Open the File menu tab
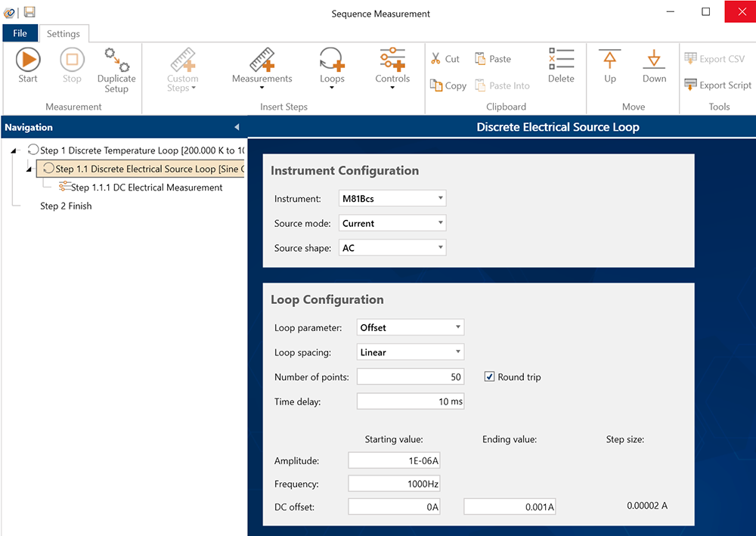 pos(20,33)
